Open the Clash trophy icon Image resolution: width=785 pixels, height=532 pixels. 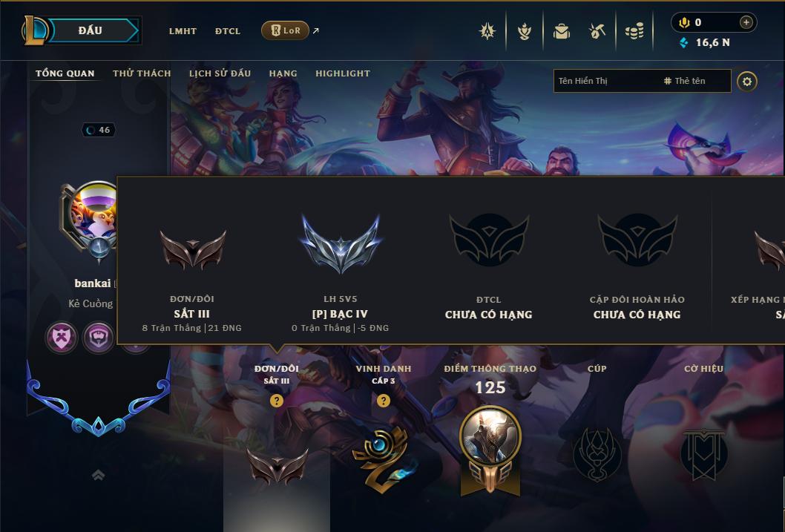click(524, 31)
